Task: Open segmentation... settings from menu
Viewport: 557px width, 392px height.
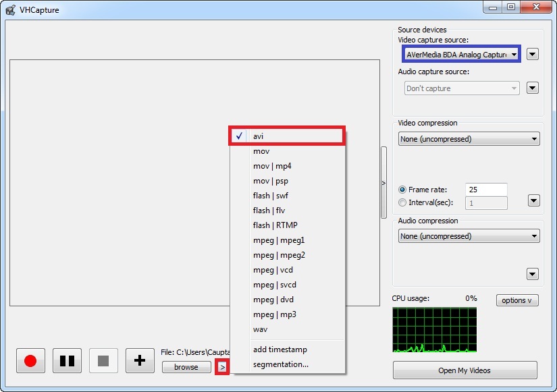Action: (x=287, y=364)
